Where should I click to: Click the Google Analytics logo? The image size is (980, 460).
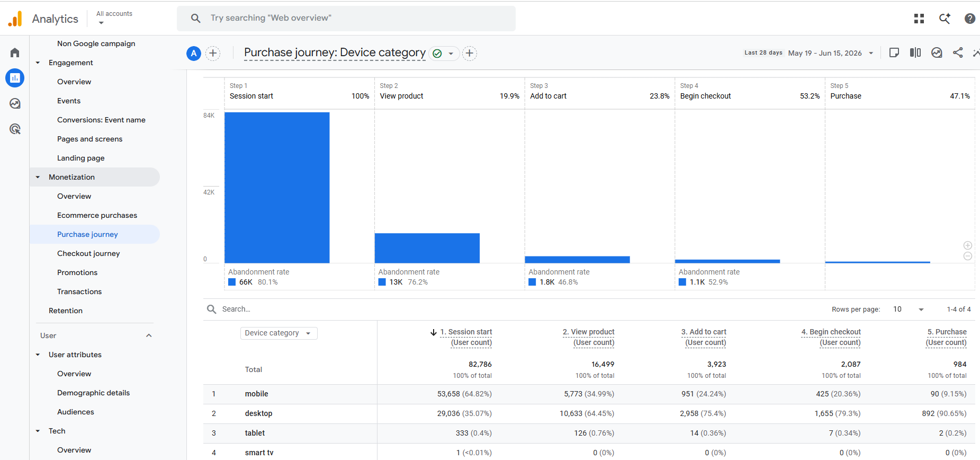[15, 19]
